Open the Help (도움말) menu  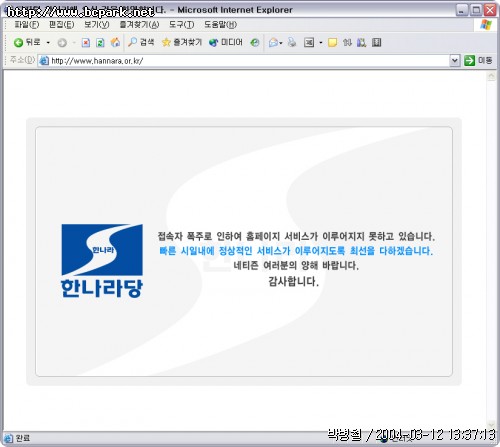point(220,25)
